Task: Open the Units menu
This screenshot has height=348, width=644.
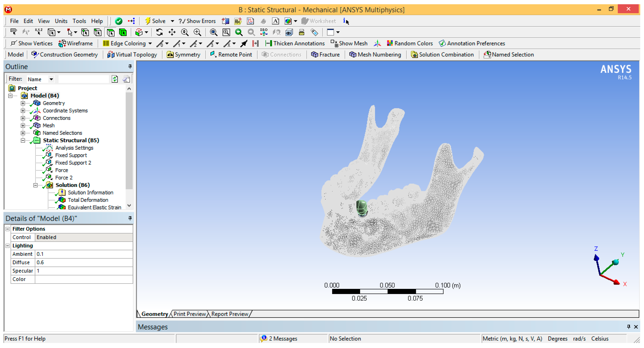Action: click(61, 21)
